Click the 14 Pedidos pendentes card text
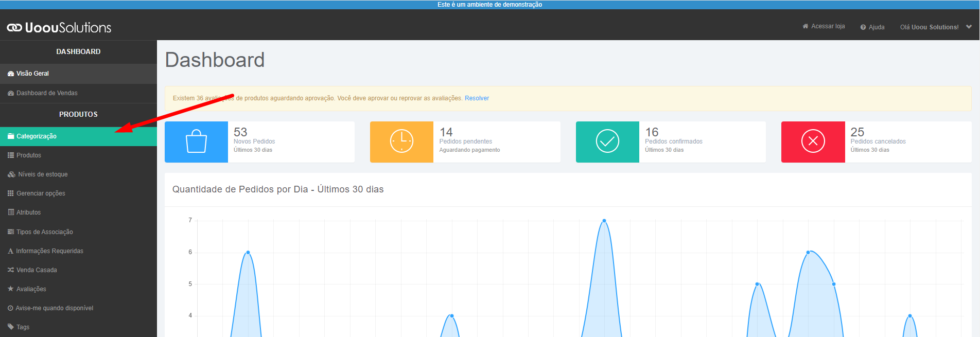Image resolution: width=980 pixels, height=337 pixels. [x=469, y=140]
